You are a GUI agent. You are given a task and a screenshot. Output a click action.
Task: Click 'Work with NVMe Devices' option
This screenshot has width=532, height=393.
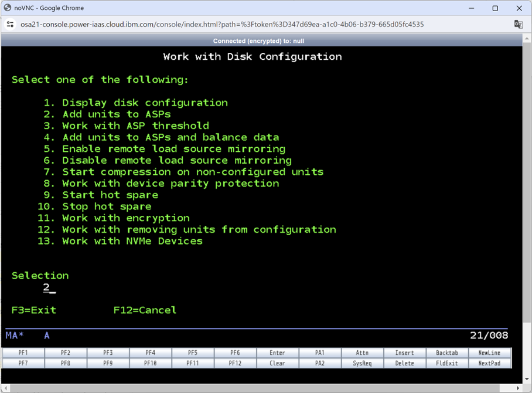[132, 241]
